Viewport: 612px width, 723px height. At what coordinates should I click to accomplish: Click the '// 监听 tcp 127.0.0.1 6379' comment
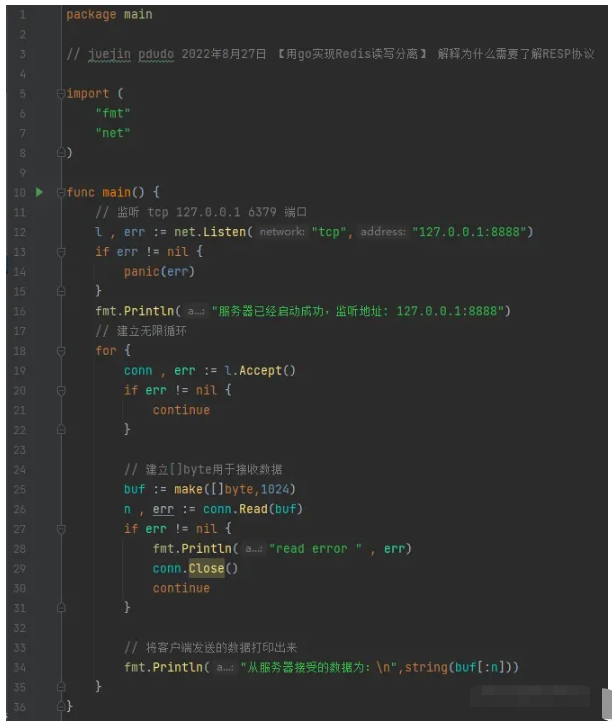click(201, 212)
